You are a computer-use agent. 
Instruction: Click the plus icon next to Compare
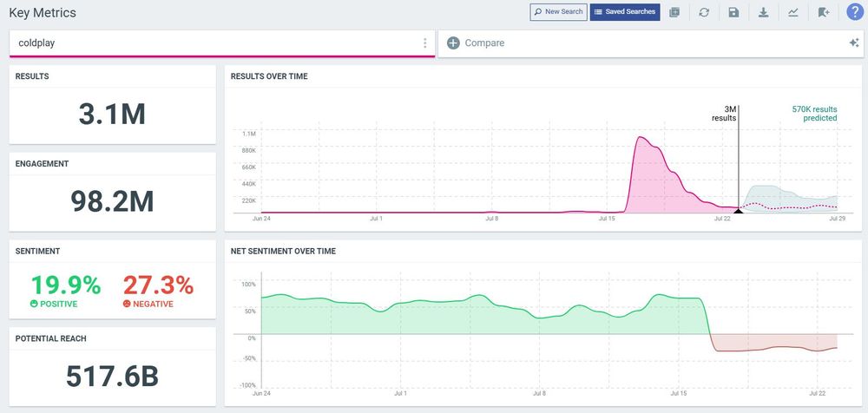(x=453, y=43)
